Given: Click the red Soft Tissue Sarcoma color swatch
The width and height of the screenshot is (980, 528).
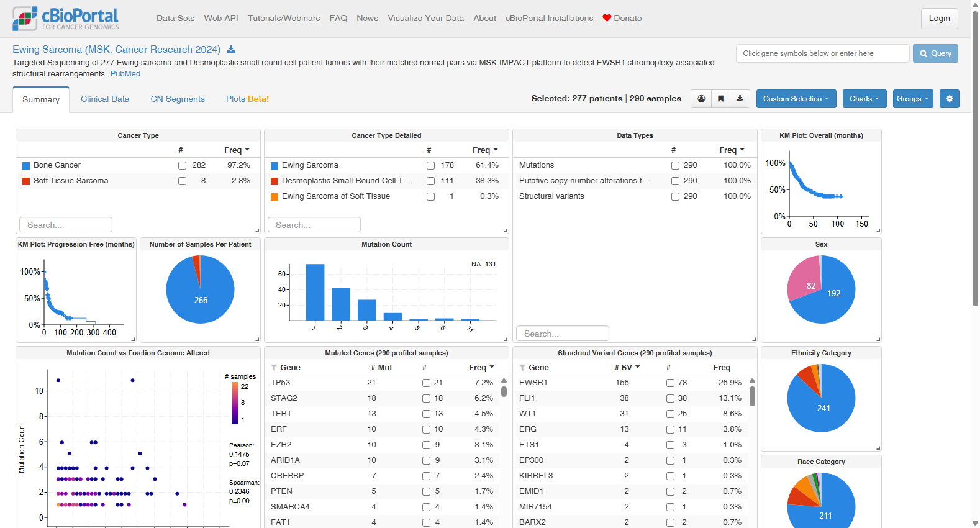Looking at the screenshot, I should click(26, 181).
